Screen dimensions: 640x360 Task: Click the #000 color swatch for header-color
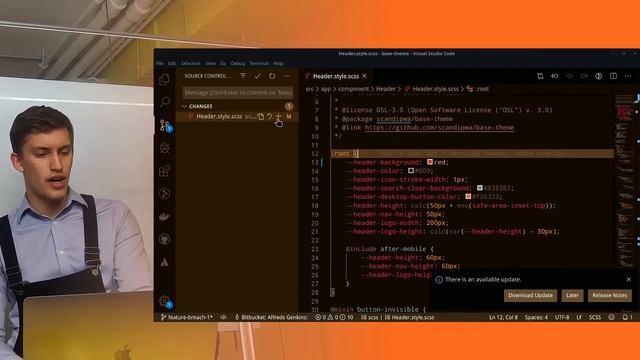pyautogui.click(x=411, y=171)
